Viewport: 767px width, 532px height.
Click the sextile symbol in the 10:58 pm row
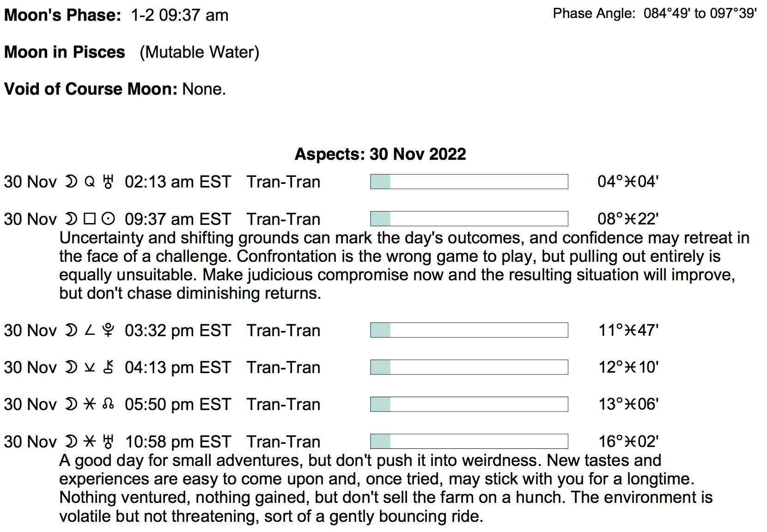[x=90, y=441]
